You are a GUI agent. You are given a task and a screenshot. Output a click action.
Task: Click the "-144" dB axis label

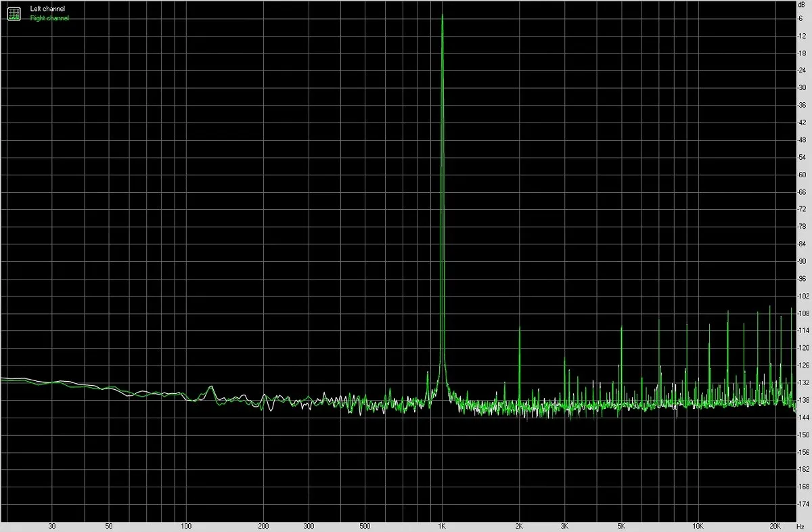tap(803, 417)
